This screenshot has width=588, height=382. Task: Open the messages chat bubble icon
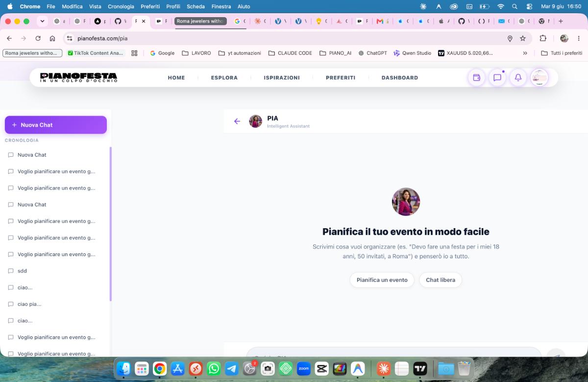[x=497, y=77]
